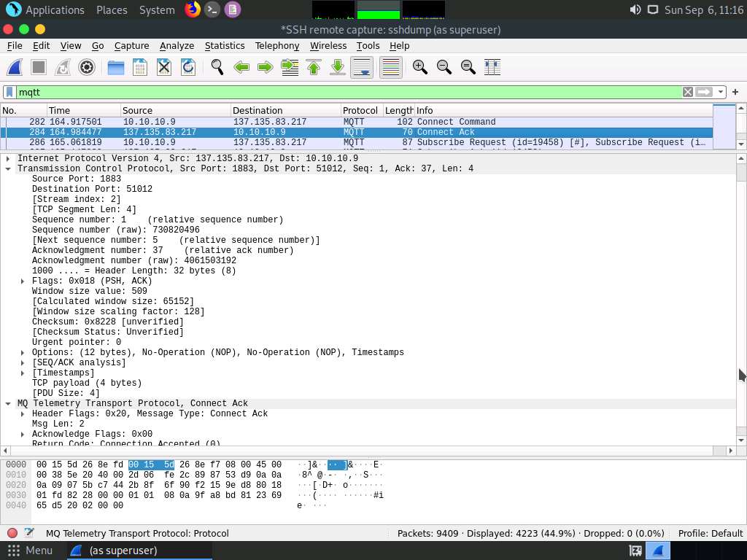Open the Telephony menu
Screen dimensions: 747x560
276,45
